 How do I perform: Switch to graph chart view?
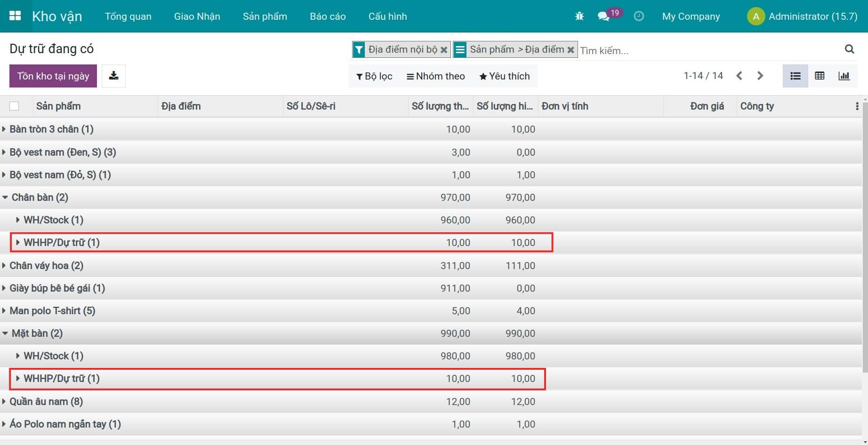pyautogui.click(x=844, y=76)
